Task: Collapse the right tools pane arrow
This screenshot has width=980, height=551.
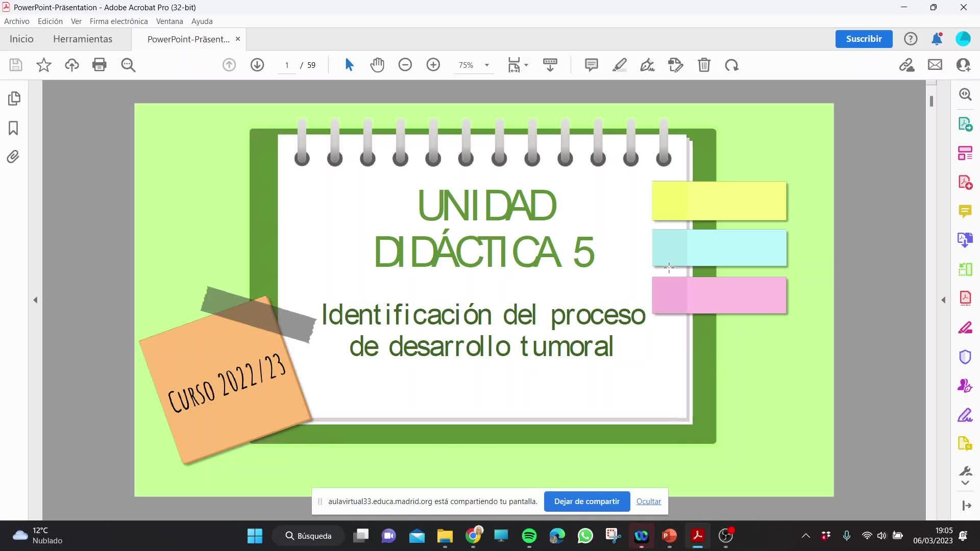Action: (943, 300)
